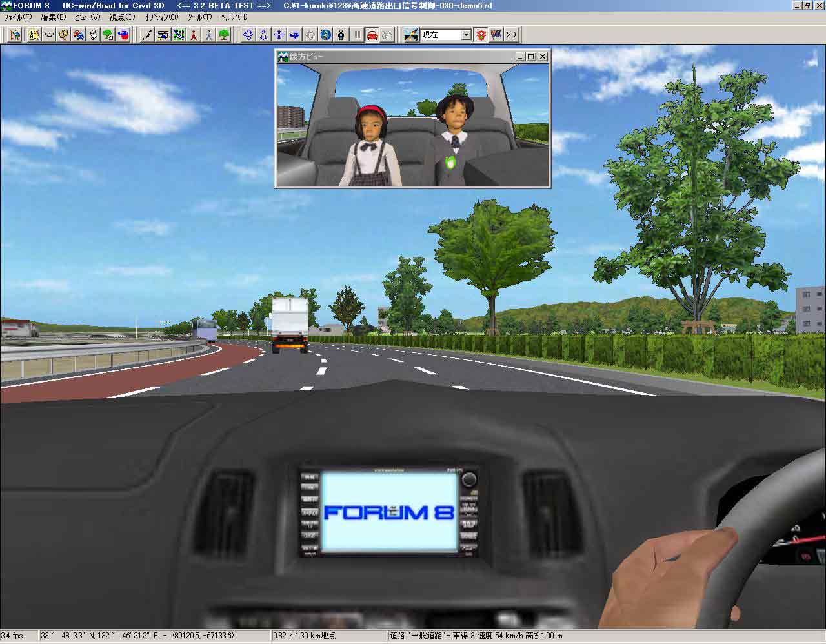The image size is (826, 644).
Task: Click the standing person view icon
Action: pyautogui.click(x=341, y=35)
